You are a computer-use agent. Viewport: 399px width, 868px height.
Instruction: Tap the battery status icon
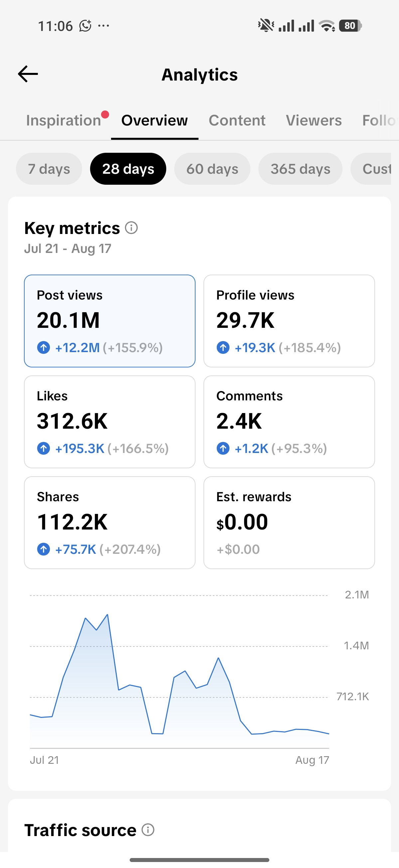click(x=350, y=26)
